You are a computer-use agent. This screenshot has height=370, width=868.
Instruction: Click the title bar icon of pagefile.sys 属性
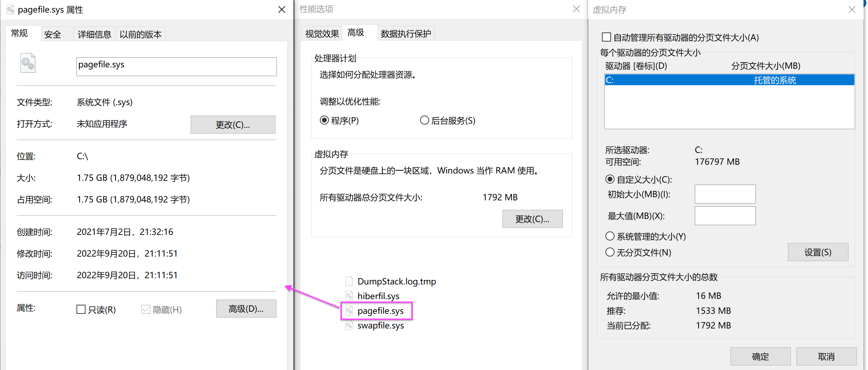pyautogui.click(x=10, y=9)
